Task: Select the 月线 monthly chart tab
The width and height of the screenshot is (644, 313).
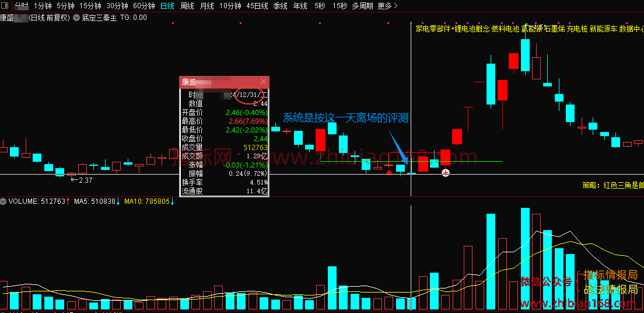Action: point(206,6)
